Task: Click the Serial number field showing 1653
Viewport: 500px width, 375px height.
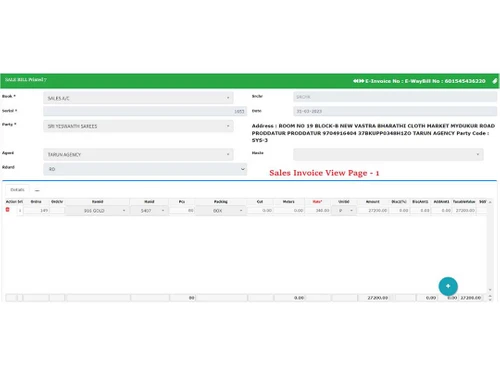Action: click(145, 111)
